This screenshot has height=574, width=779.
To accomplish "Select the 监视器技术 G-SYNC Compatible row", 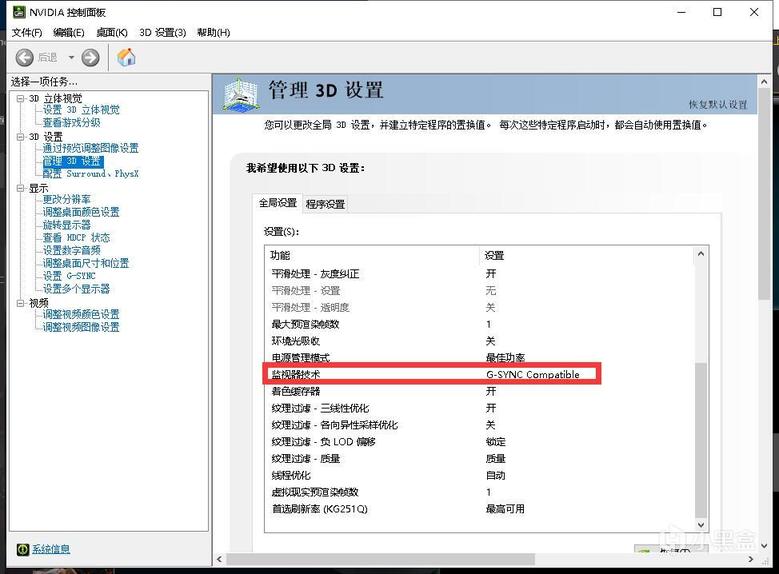I will tap(431, 374).
